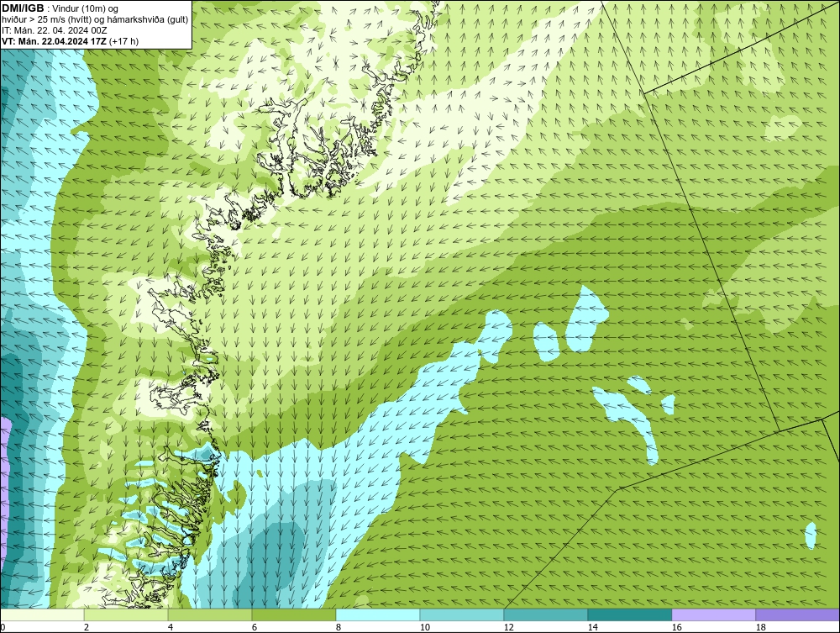Click the 4–6 m/s green legend swatch

[210, 615]
